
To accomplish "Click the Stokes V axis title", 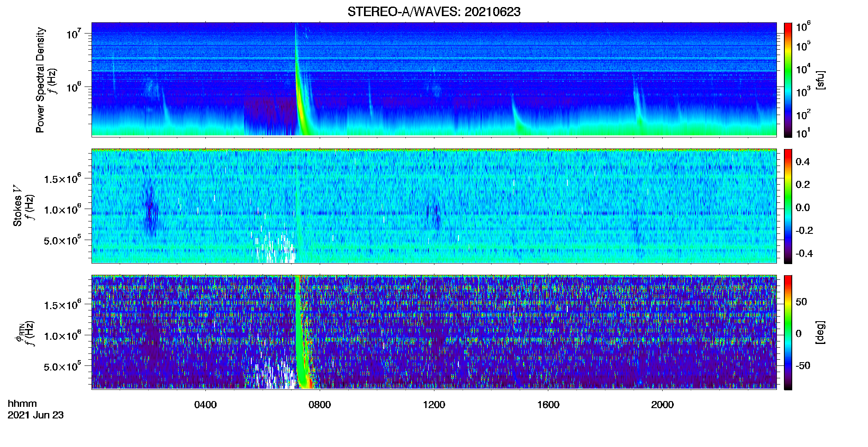I will click(x=17, y=206).
